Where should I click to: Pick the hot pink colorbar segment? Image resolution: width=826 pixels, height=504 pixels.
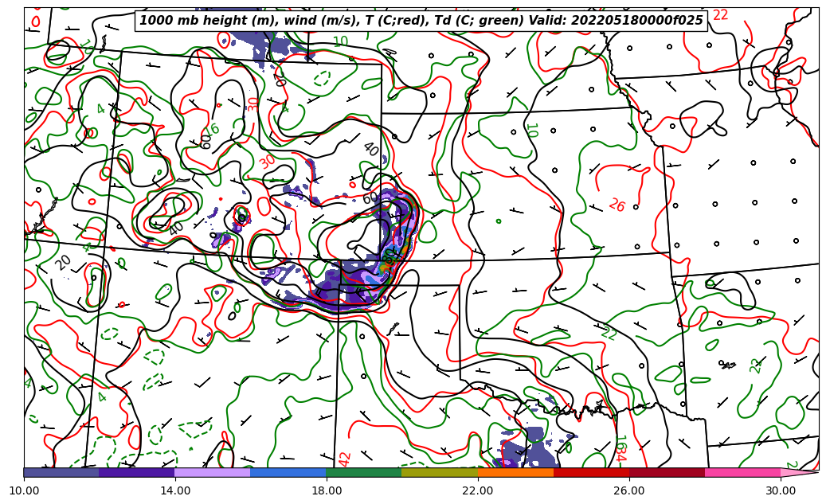coord(742,472)
